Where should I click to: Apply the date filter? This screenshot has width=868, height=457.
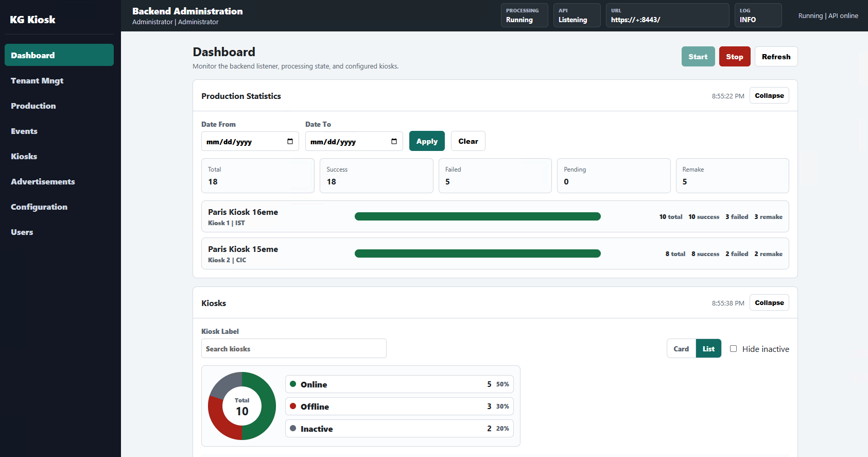point(427,141)
